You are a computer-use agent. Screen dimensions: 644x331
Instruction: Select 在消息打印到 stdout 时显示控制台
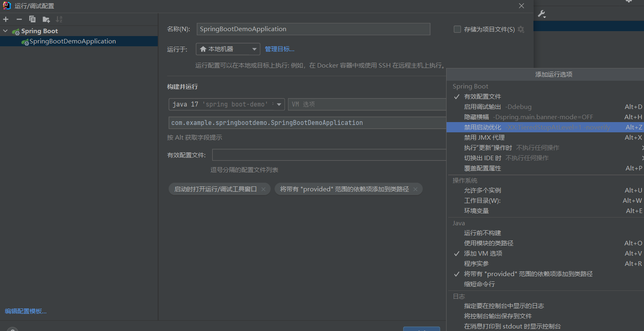(x=545, y=326)
